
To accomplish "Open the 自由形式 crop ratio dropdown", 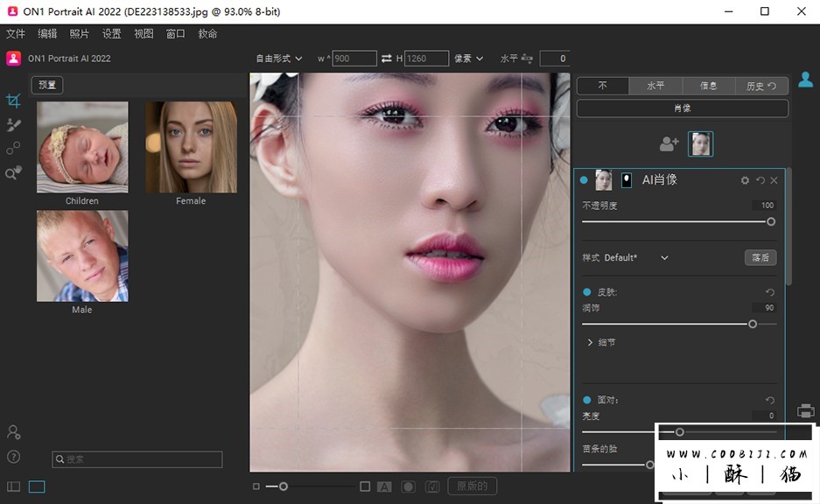I will point(278,58).
